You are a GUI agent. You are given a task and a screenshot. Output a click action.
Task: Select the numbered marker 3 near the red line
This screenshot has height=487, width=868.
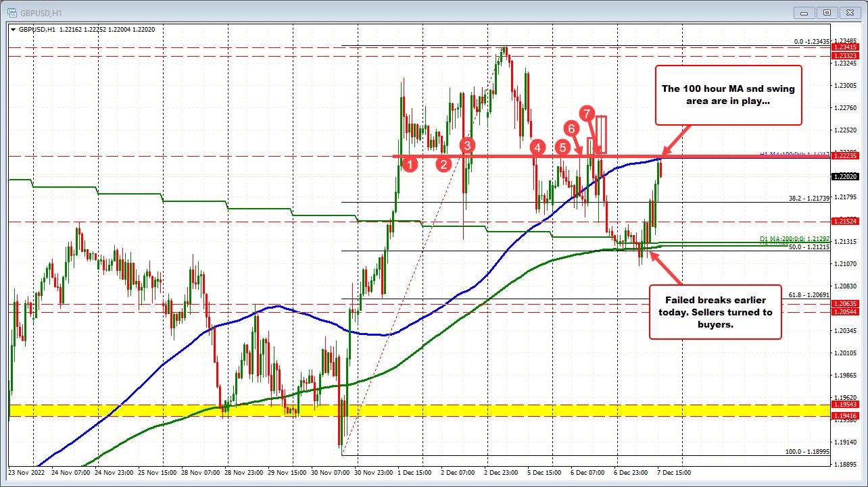pos(466,145)
